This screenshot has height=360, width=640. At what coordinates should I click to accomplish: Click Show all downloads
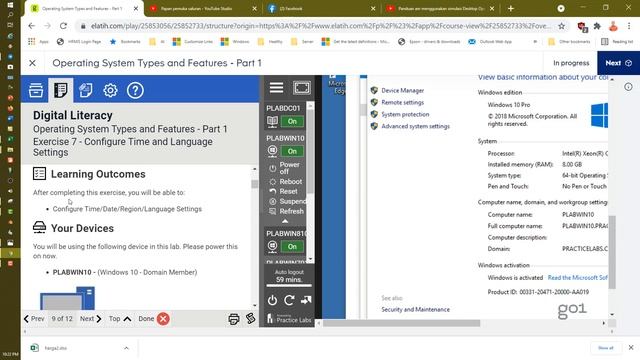pos(606,348)
